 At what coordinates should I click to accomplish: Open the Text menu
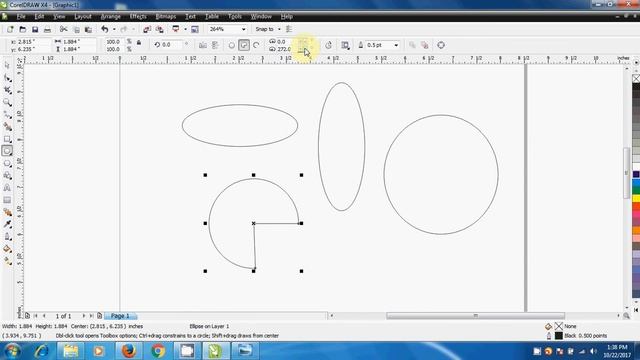click(190, 16)
